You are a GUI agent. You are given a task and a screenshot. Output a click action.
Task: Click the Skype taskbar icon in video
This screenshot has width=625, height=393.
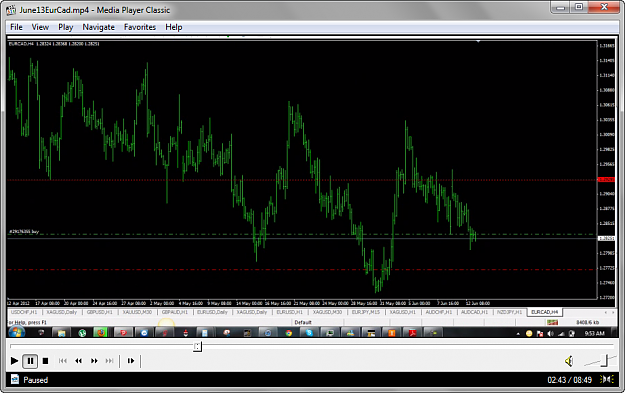[309, 332]
